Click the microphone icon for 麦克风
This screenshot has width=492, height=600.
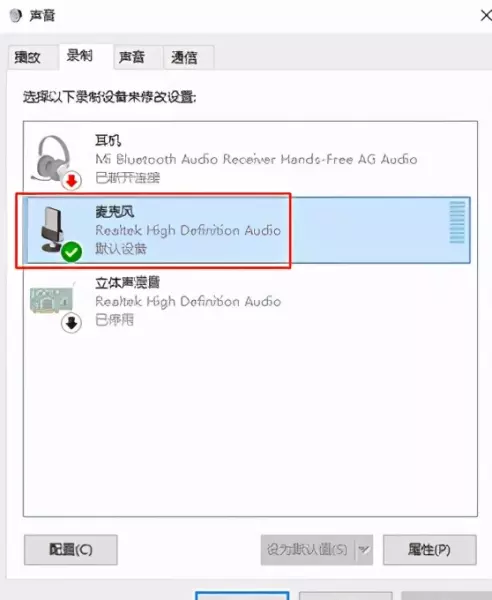[x=53, y=230]
